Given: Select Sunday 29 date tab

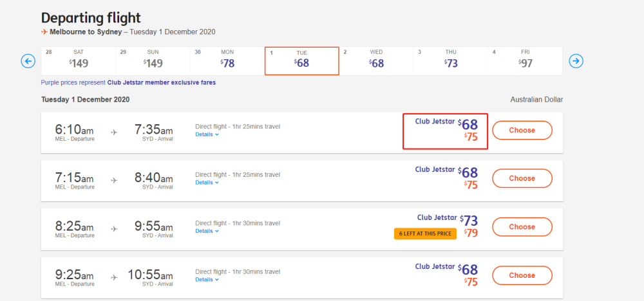Looking at the screenshot, I should 153,60.
